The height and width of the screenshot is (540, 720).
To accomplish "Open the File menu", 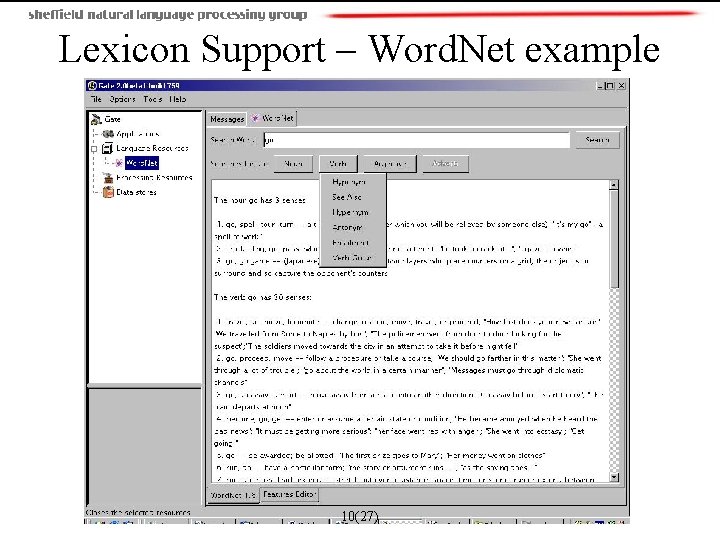I will point(96,99).
